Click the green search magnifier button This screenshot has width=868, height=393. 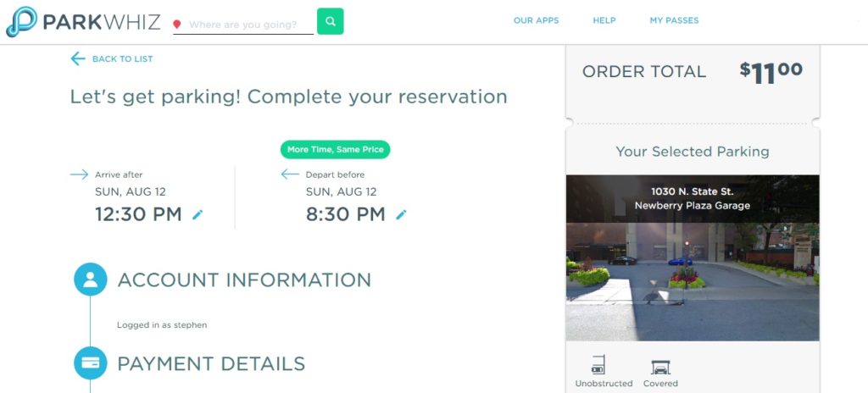(330, 21)
